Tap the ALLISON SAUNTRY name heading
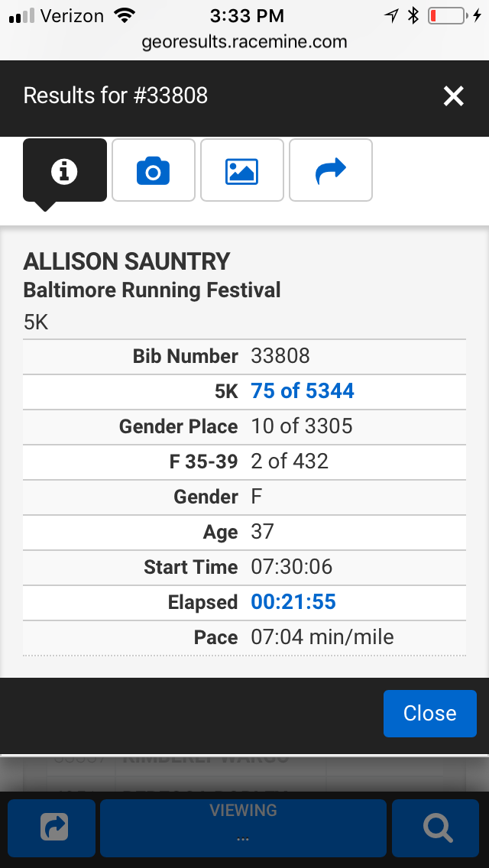 126,261
